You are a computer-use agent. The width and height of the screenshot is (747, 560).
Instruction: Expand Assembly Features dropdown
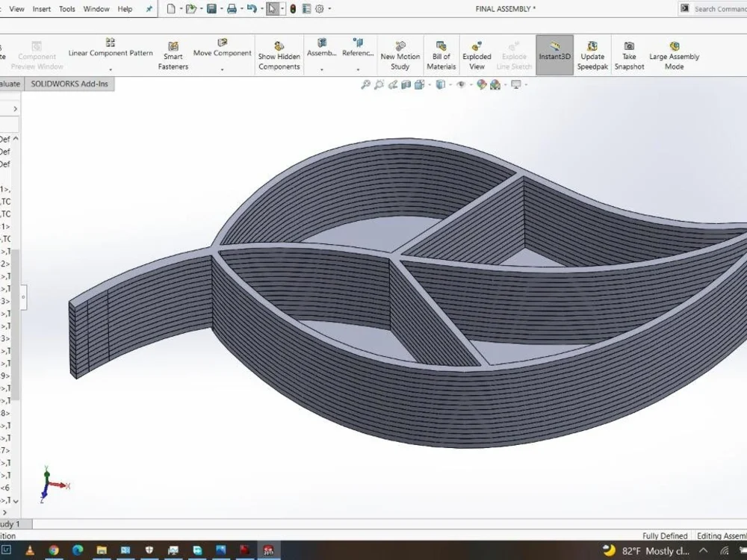pos(321,69)
